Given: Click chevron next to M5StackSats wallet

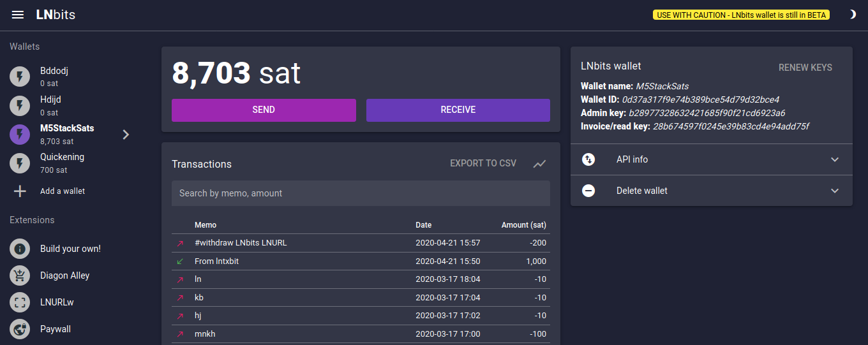Looking at the screenshot, I should (126, 134).
